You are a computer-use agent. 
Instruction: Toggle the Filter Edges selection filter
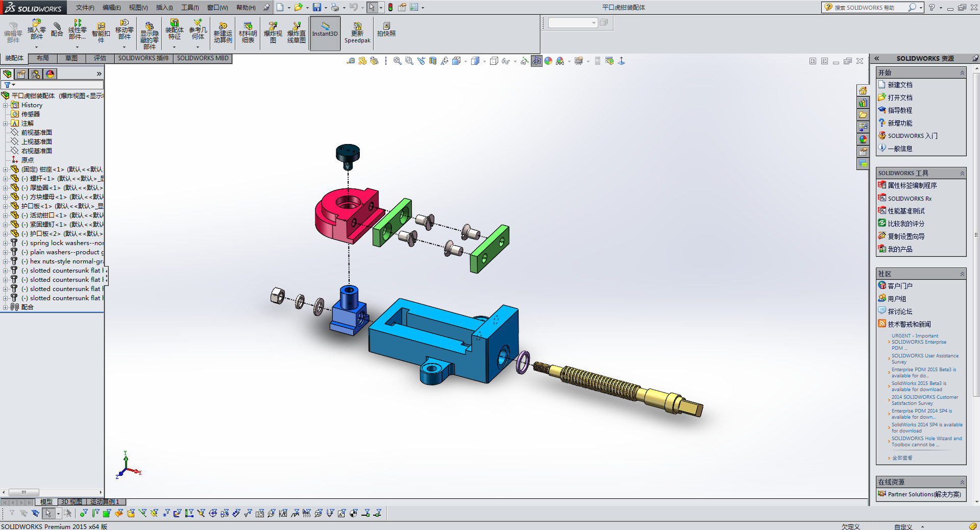coord(95,513)
